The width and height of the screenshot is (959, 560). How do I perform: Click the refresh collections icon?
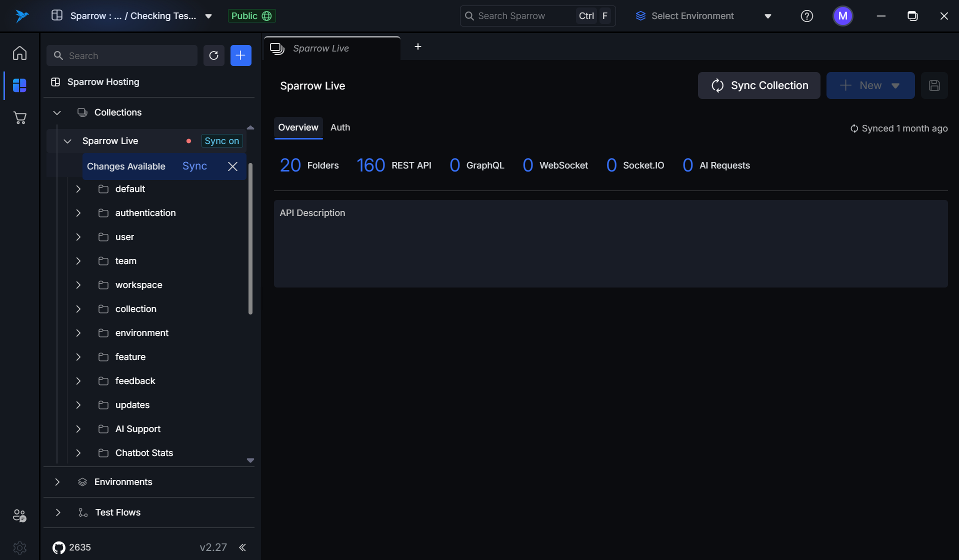click(x=213, y=55)
